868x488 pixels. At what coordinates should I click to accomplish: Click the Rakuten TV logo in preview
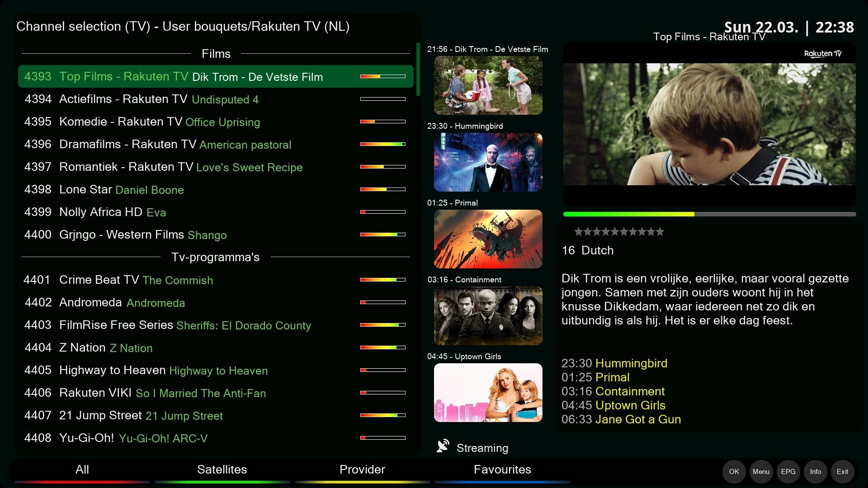(x=822, y=54)
